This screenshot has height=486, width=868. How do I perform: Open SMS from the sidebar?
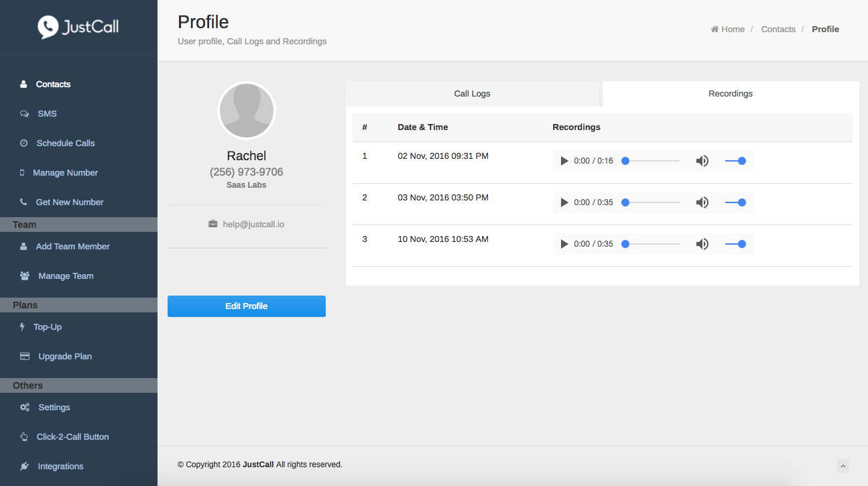point(47,114)
